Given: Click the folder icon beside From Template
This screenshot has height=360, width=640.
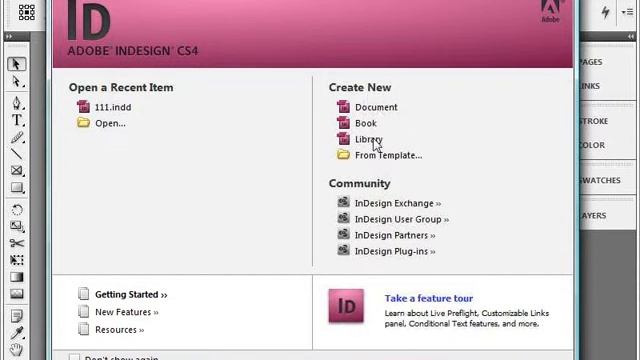Looking at the screenshot, I should click(x=343, y=154).
